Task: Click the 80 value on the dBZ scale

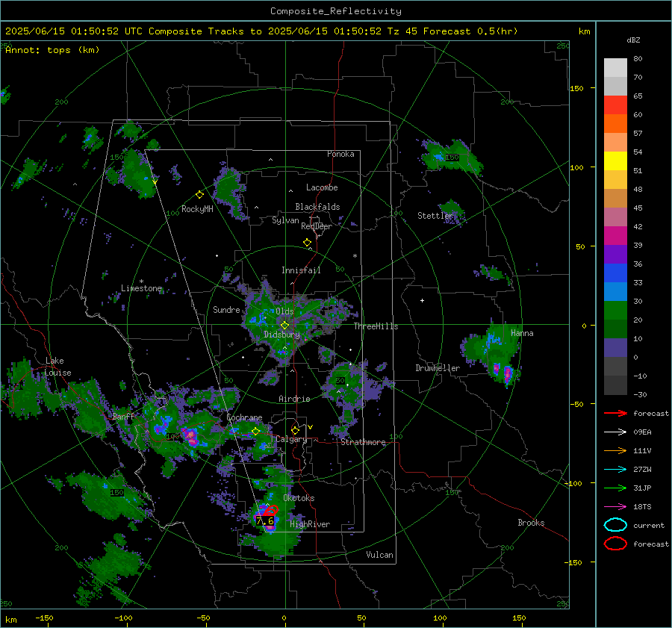Action: coord(638,59)
